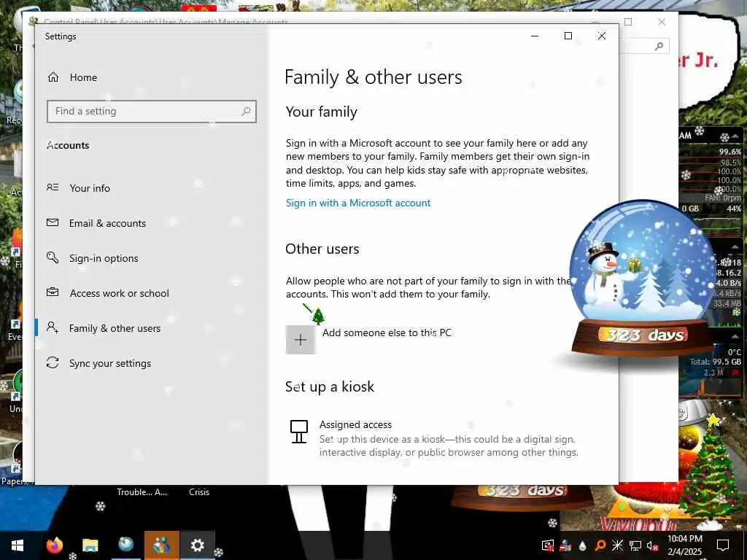The width and height of the screenshot is (747, 560).
Task: Click the Set up a kiosk heading
Action: click(330, 386)
